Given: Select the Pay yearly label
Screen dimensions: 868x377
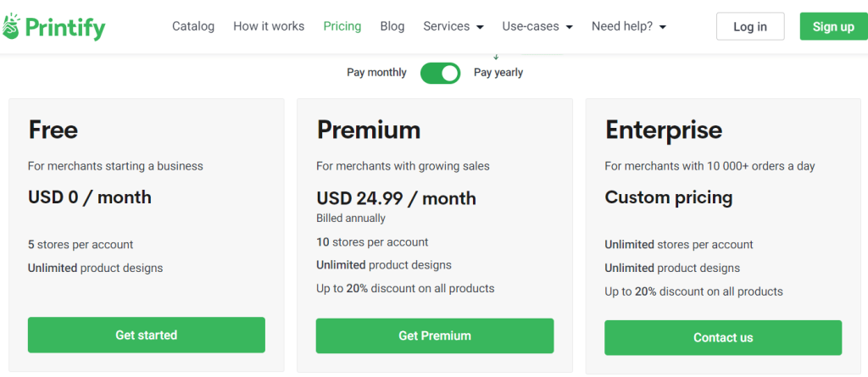Looking at the screenshot, I should (498, 73).
